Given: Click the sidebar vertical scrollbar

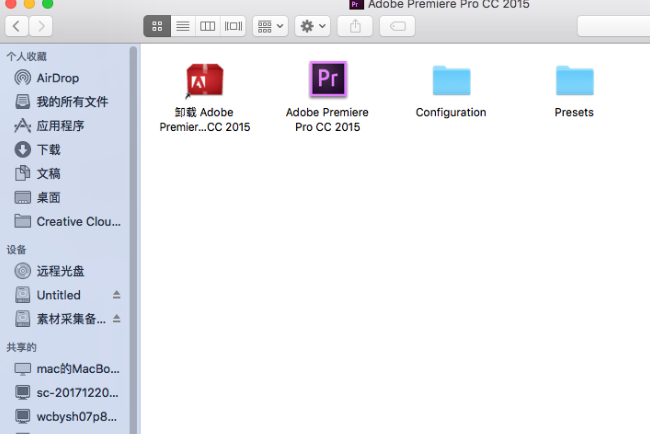Looking at the screenshot, I should click(x=133, y=240).
